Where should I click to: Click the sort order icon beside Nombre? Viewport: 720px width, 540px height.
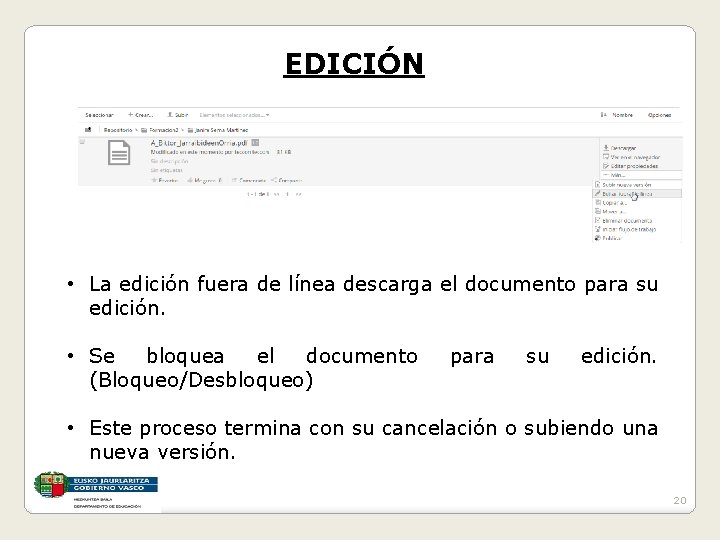[603, 115]
